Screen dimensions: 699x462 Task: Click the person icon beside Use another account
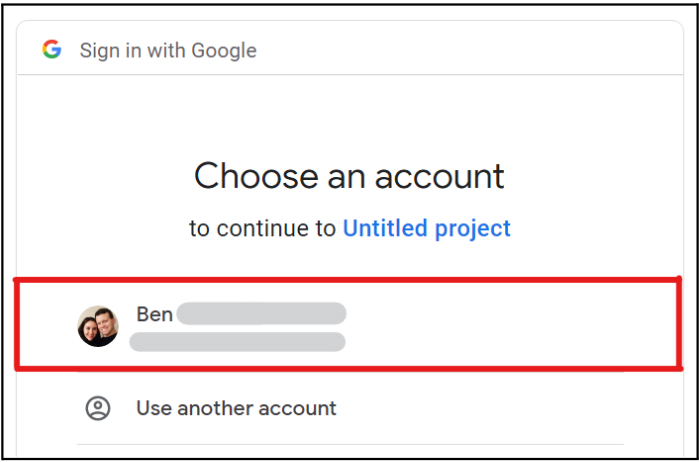[98, 408]
